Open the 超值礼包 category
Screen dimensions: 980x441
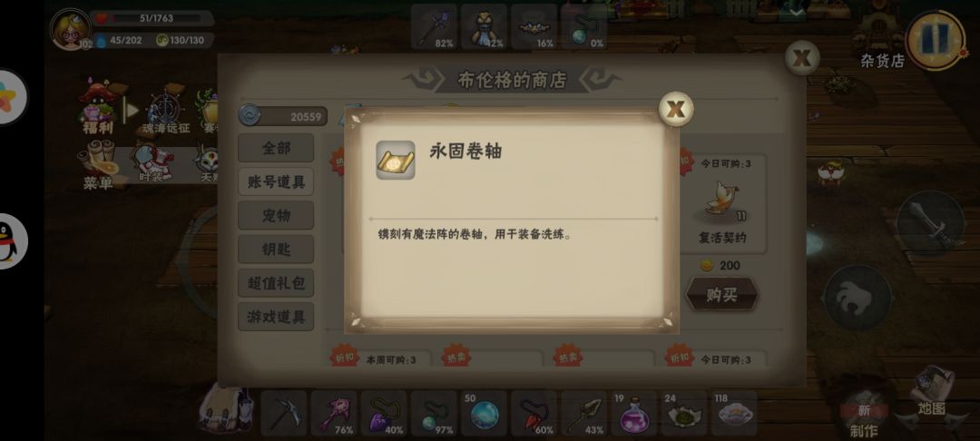pyautogui.click(x=276, y=283)
